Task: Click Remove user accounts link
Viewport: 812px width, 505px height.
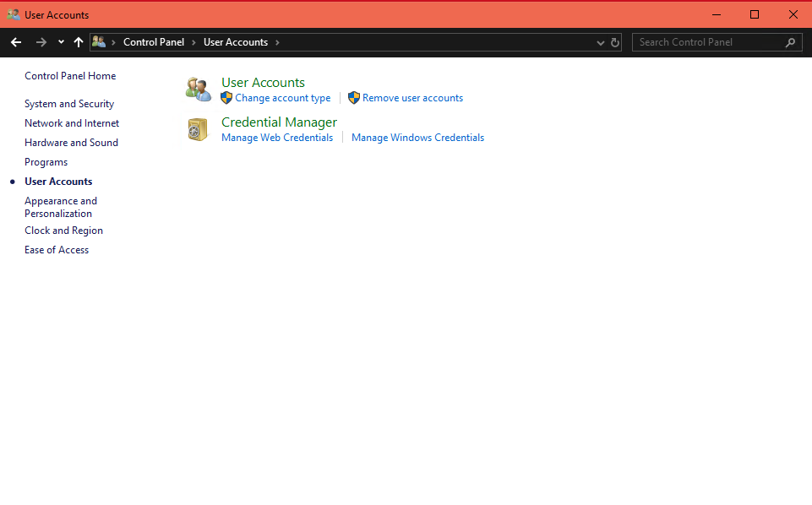Action: [412, 98]
